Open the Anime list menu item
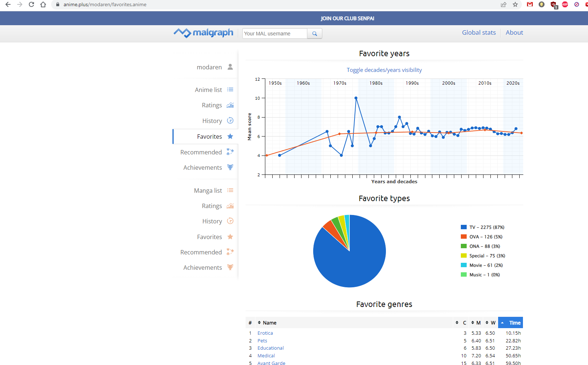The image size is (588, 365). pos(208,90)
